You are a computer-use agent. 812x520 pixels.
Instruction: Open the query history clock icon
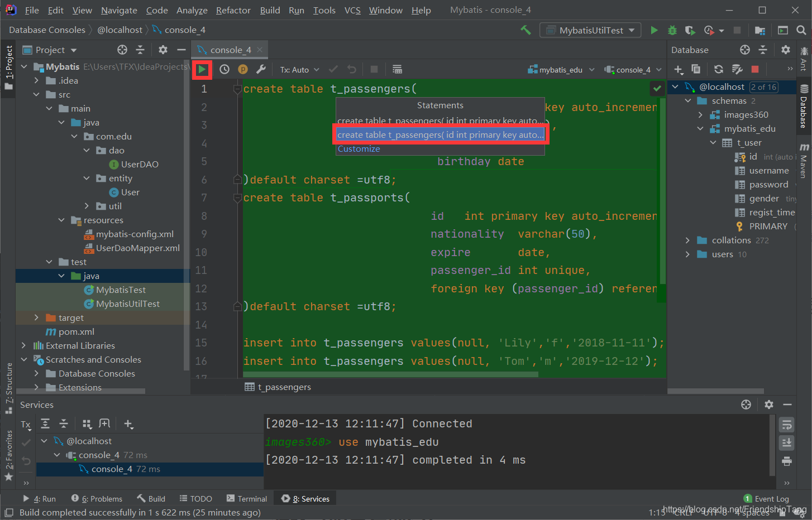click(x=225, y=70)
